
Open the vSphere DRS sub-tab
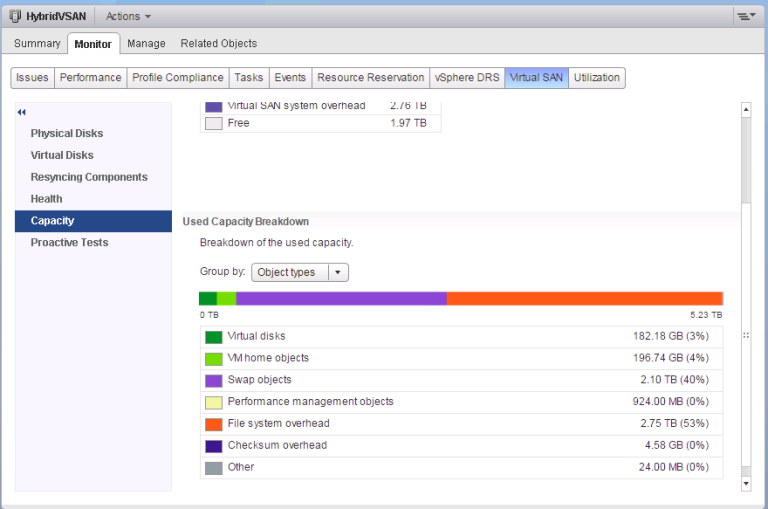tap(466, 78)
